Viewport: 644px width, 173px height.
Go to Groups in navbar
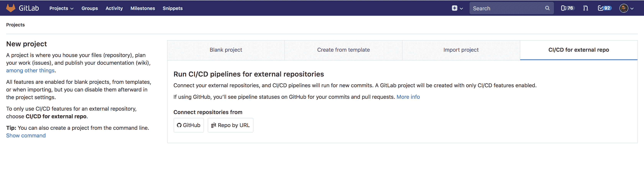pyautogui.click(x=90, y=8)
